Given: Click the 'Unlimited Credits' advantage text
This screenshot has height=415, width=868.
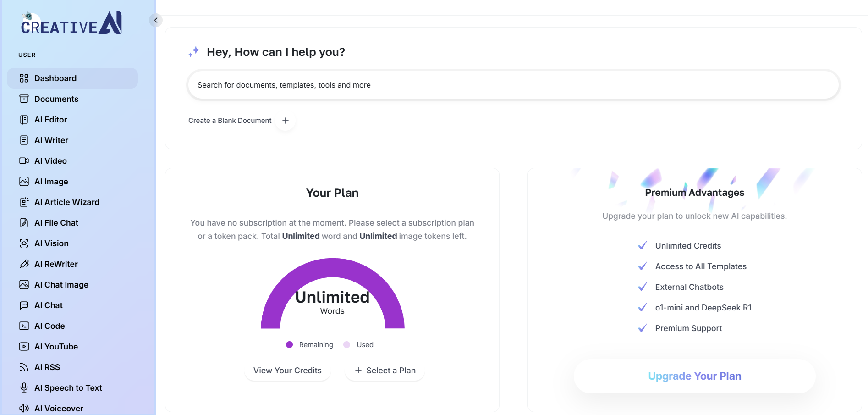Looking at the screenshot, I should coord(688,246).
